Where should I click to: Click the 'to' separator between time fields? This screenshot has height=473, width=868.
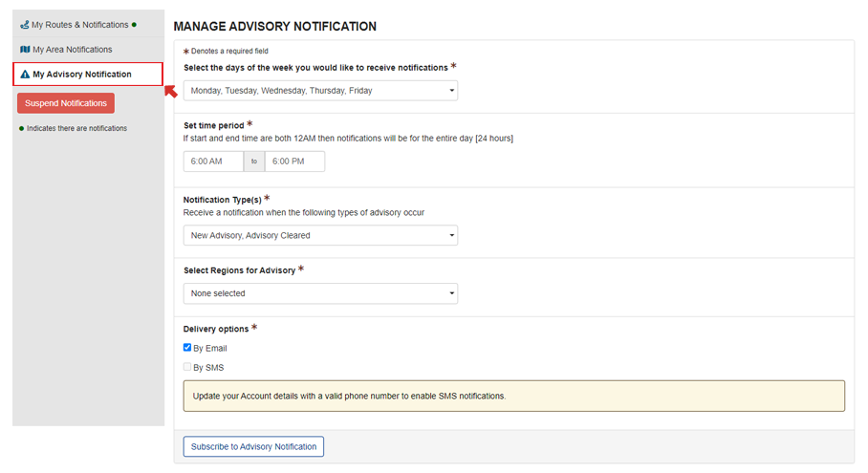tap(254, 161)
